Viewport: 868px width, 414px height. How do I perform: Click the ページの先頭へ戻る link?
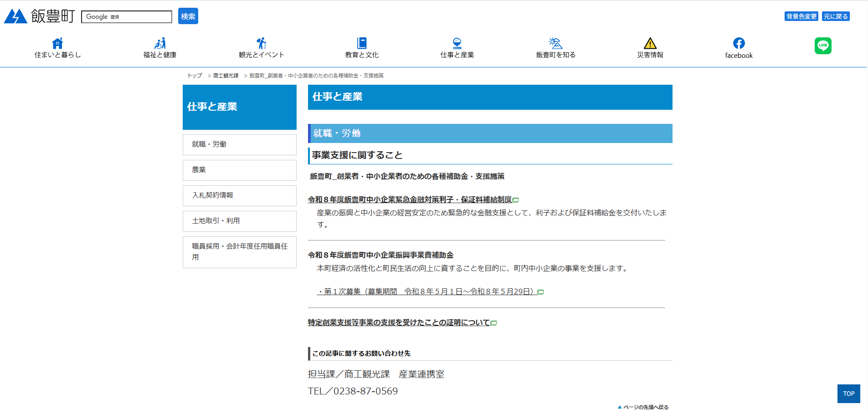tap(646, 407)
